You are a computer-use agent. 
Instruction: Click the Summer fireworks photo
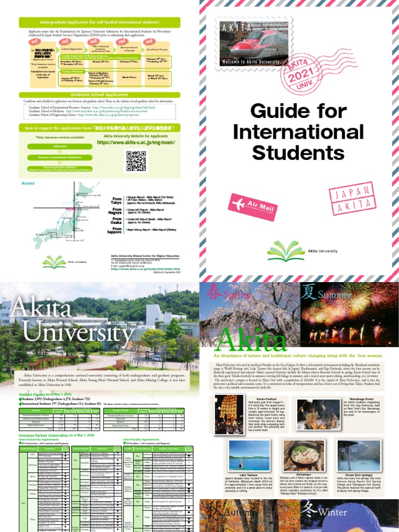(x=350, y=314)
